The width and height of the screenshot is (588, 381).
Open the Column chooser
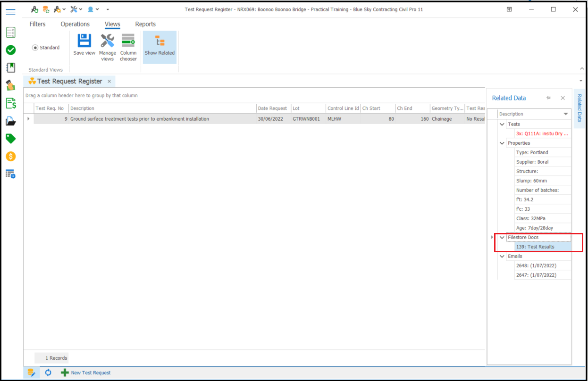128,41
